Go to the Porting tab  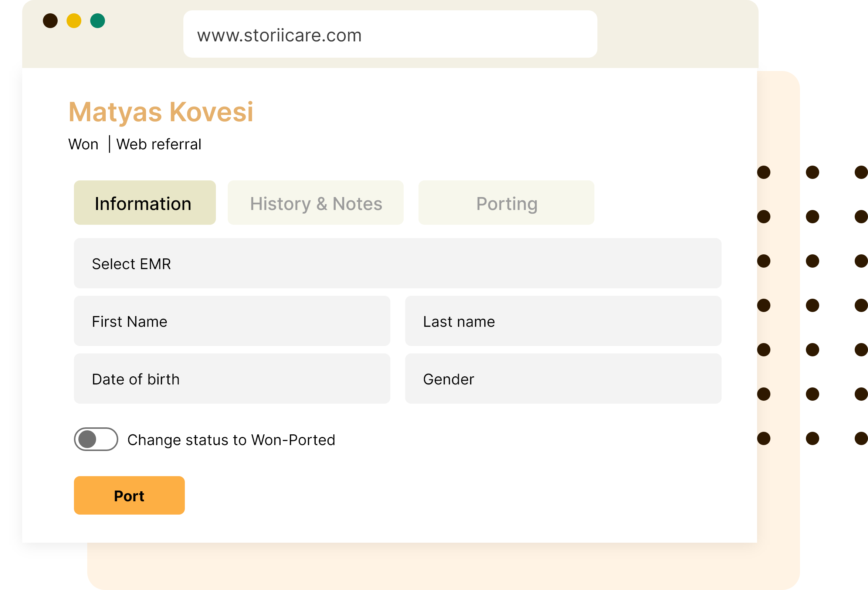point(506,203)
